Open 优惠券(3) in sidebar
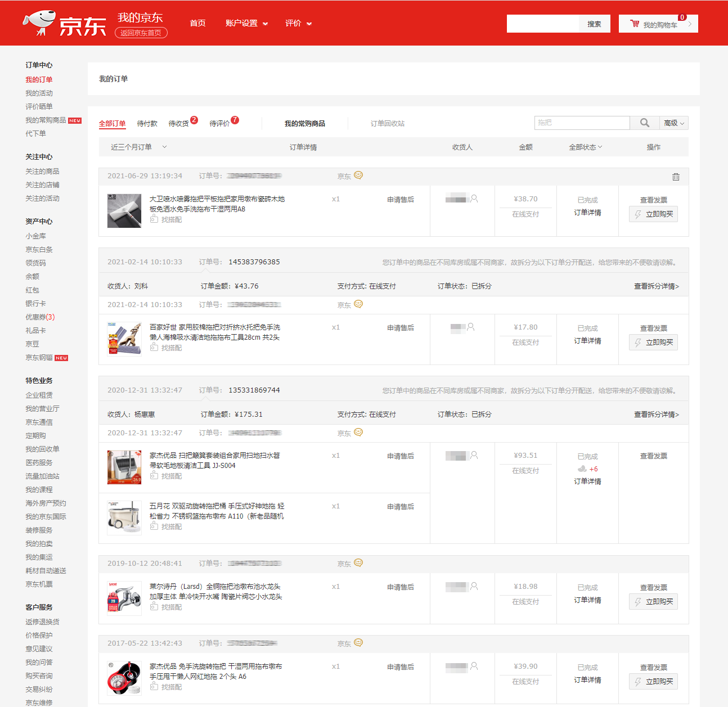Viewport: 728px width, 707px height. [x=40, y=317]
